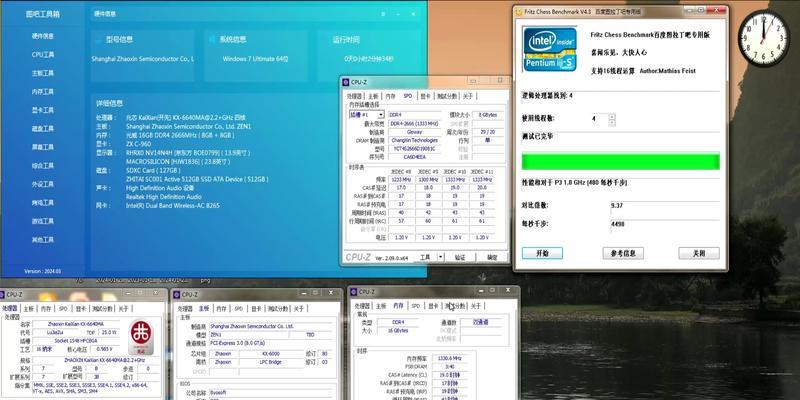Open 硬件信息 in the toolbox sidebar
The width and height of the screenshot is (800, 400).
click(x=43, y=36)
